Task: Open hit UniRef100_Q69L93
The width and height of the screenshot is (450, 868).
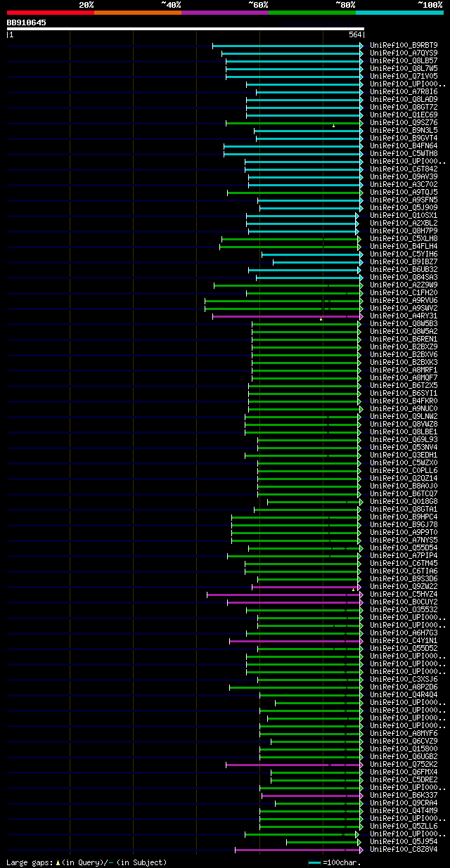Action: coord(404,440)
